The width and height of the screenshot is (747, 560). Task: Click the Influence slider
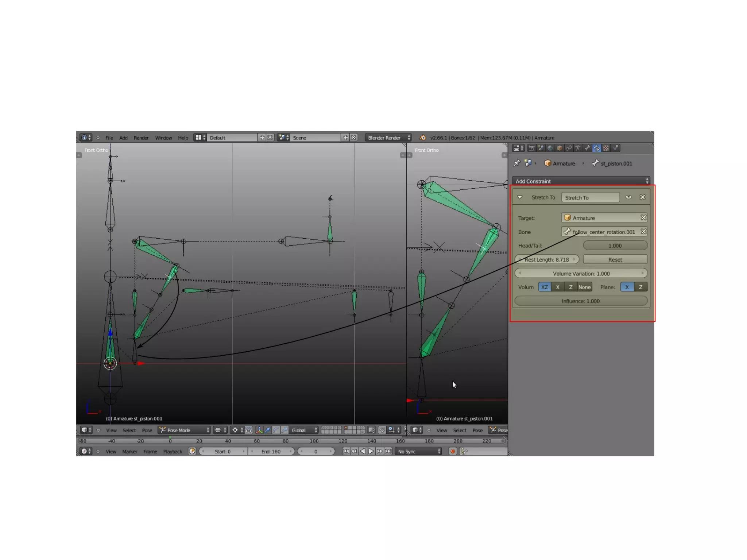point(581,301)
